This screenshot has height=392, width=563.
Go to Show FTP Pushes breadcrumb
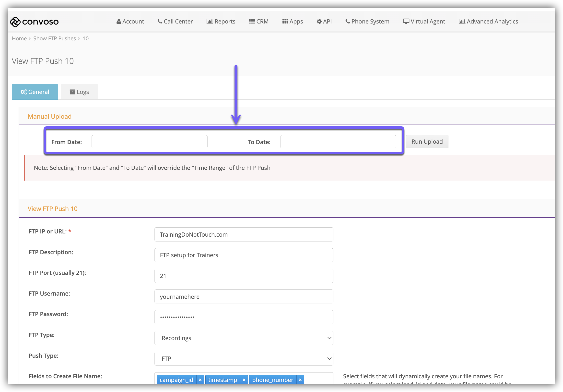pos(54,38)
